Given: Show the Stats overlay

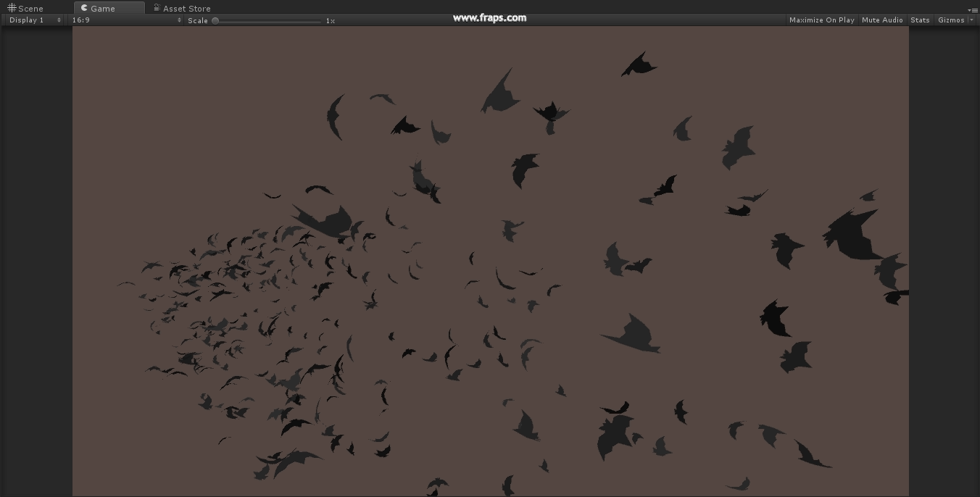Looking at the screenshot, I should [920, 20].
